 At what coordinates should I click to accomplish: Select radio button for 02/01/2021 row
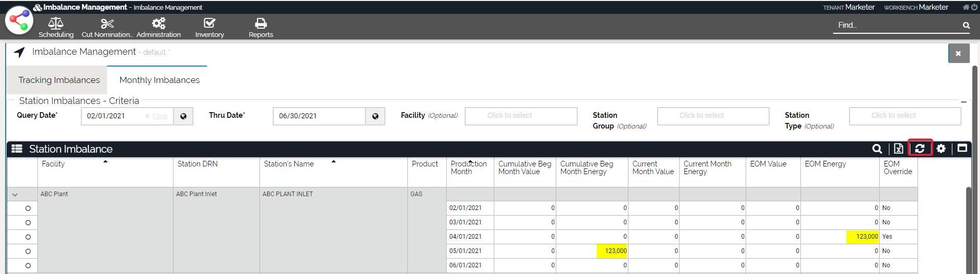coord(28,208)
